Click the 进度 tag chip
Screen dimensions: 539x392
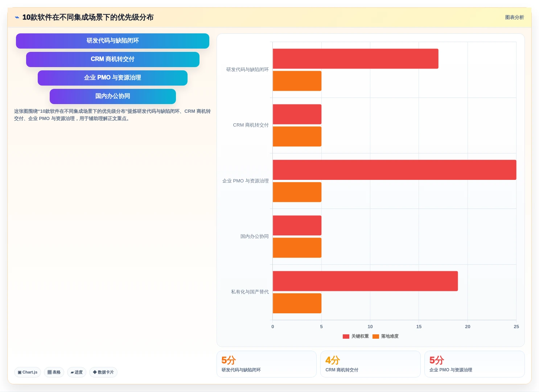77,372
